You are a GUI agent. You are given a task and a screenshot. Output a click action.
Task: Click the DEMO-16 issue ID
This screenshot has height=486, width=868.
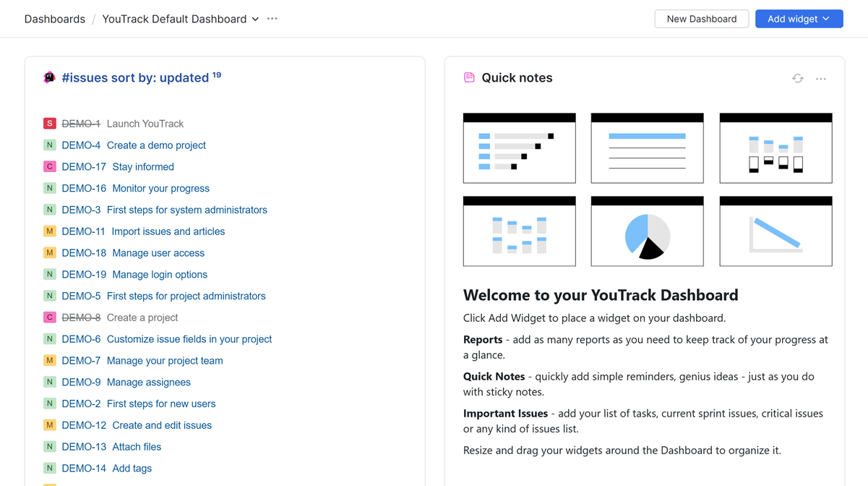pyautogui.click(x=84, y=189)
